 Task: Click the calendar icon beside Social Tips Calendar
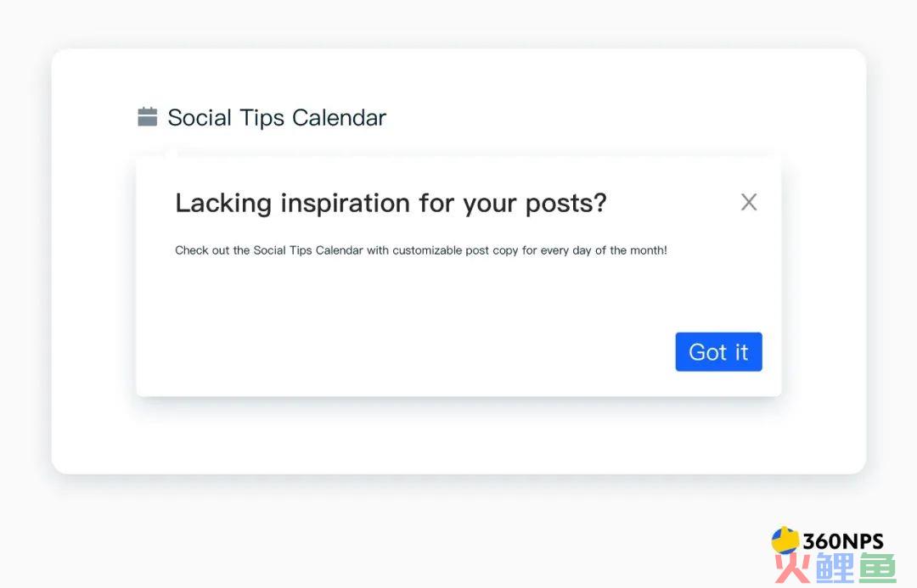click(148, 116)
